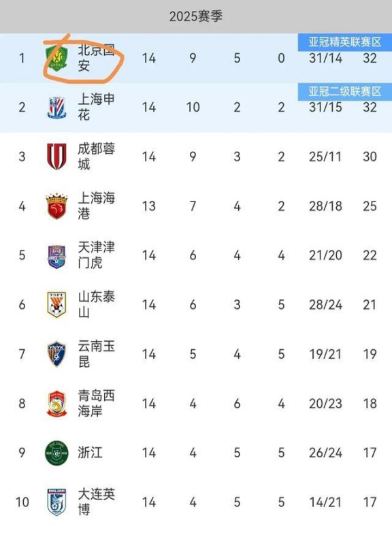Click the 大连英博 team name
This screenshot has width=392, height=537.
(96, 502)
